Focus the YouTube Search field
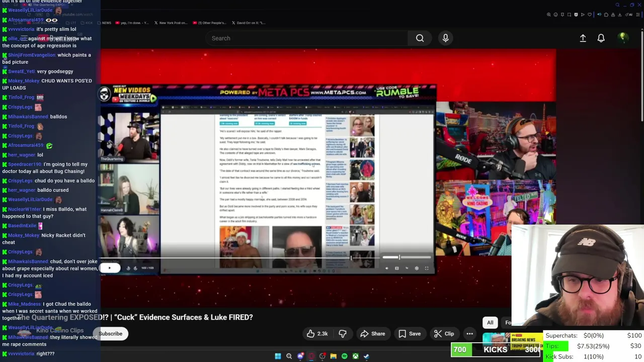Viewport: 644px width, 362px height. click(x=307, y=38)
